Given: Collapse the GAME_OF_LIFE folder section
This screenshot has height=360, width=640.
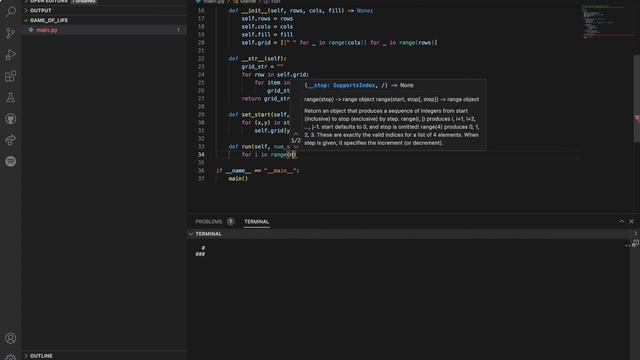Looking at the screenshot, I should click(x=104, y=20).
